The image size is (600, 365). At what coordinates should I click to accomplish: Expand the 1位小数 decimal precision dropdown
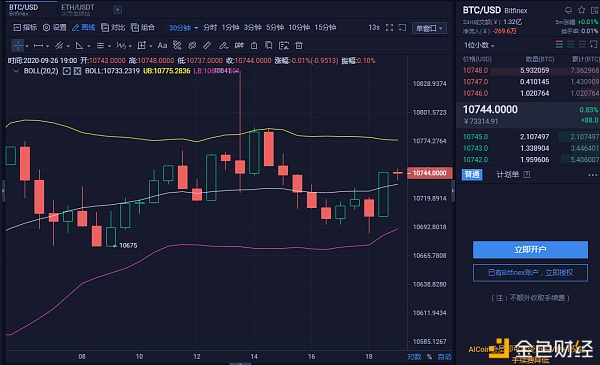point(479,45)
